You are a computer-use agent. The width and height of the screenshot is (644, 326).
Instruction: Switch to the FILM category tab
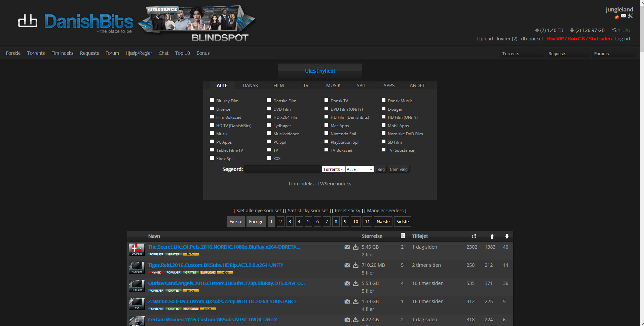coord(278,85)
